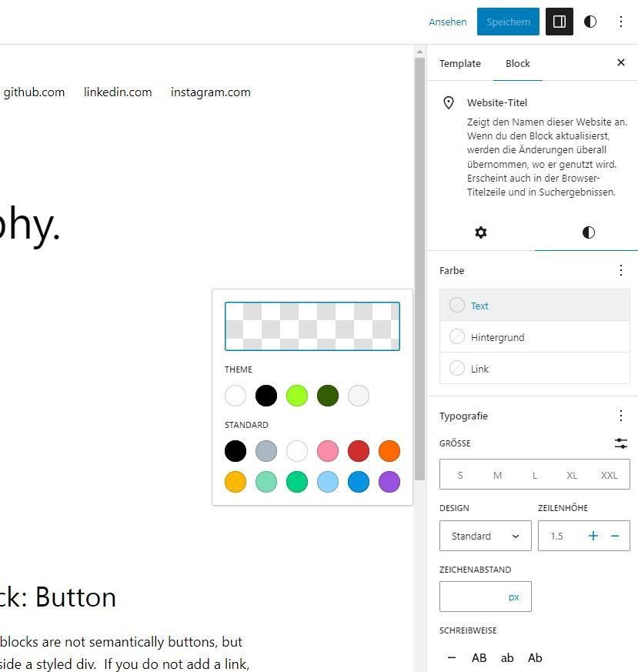Viewport: 638px width, 672px height.
Task: Pick the white standard color
Action: click(297, 451)
